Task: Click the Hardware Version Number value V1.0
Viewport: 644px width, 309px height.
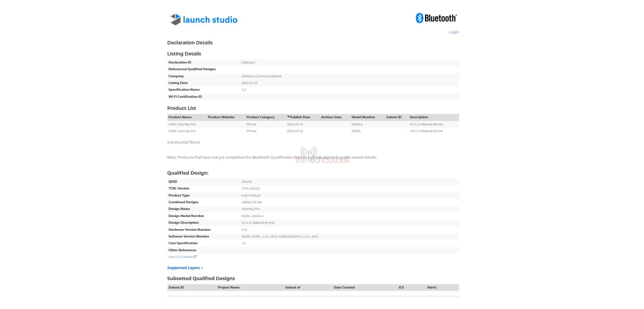Action: pos(244,230)
